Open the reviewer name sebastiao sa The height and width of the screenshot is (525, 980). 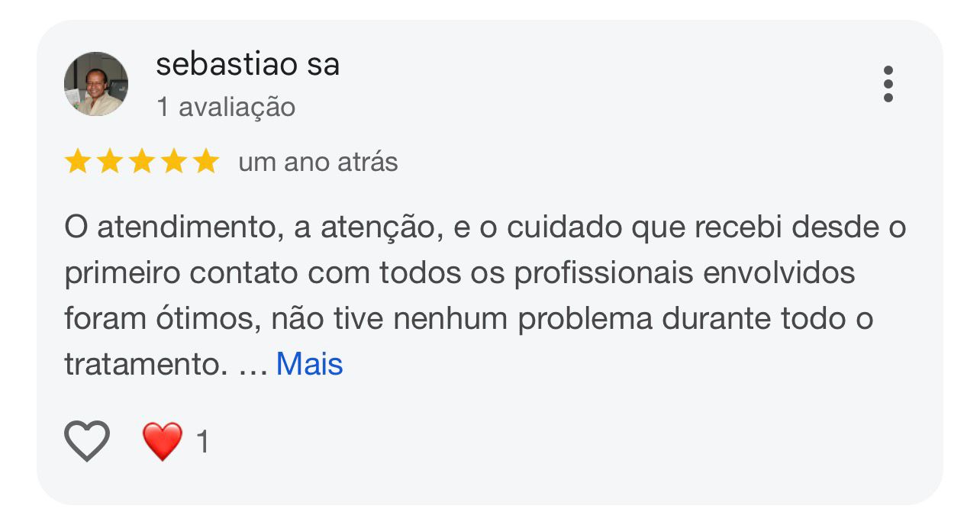point(247,65)
